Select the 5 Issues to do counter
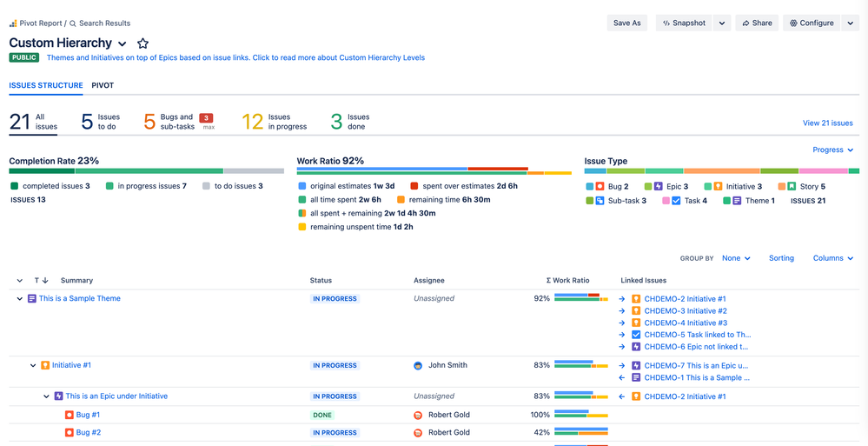This screenshot has width=868, height=446. (101, 122)
